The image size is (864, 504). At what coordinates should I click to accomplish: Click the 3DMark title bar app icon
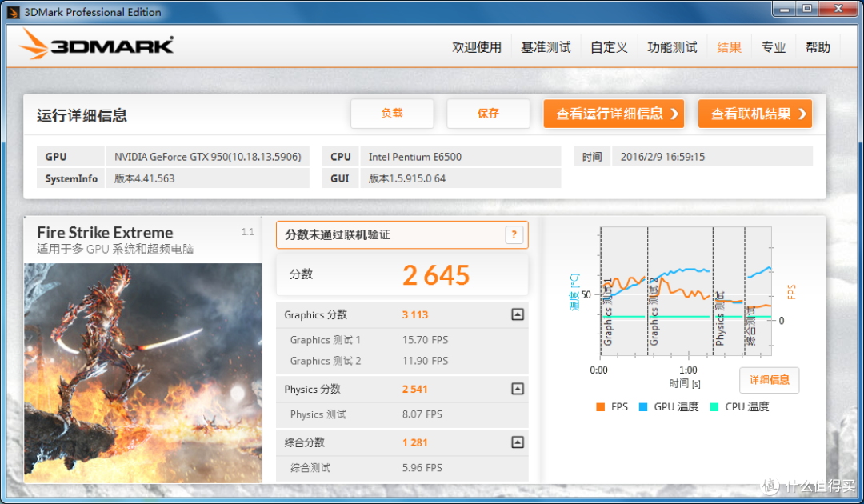14,12
